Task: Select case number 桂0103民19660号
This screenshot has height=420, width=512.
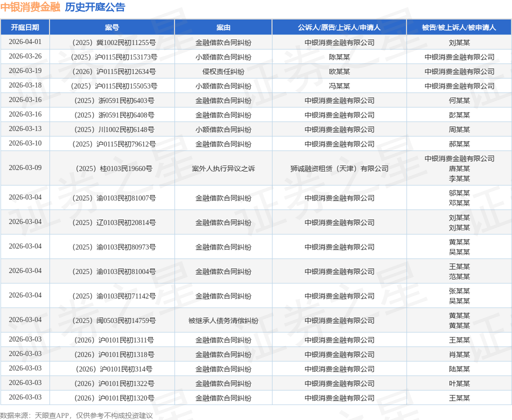Action: (126, 168)
